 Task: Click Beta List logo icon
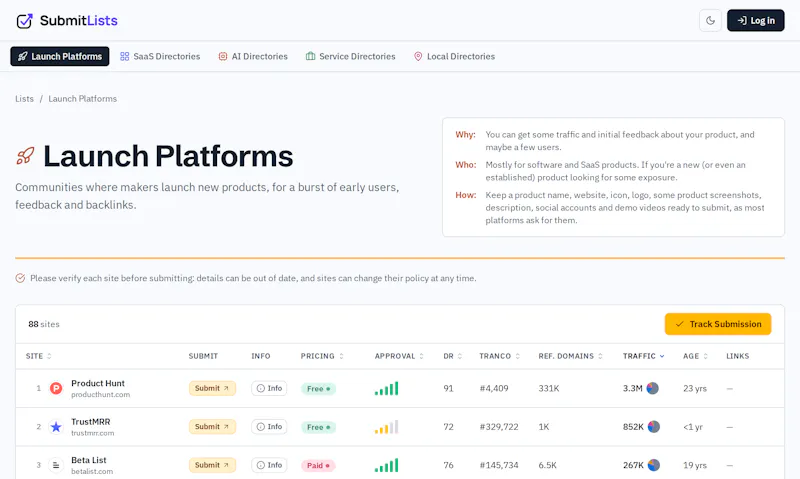[x=56, y=465]
